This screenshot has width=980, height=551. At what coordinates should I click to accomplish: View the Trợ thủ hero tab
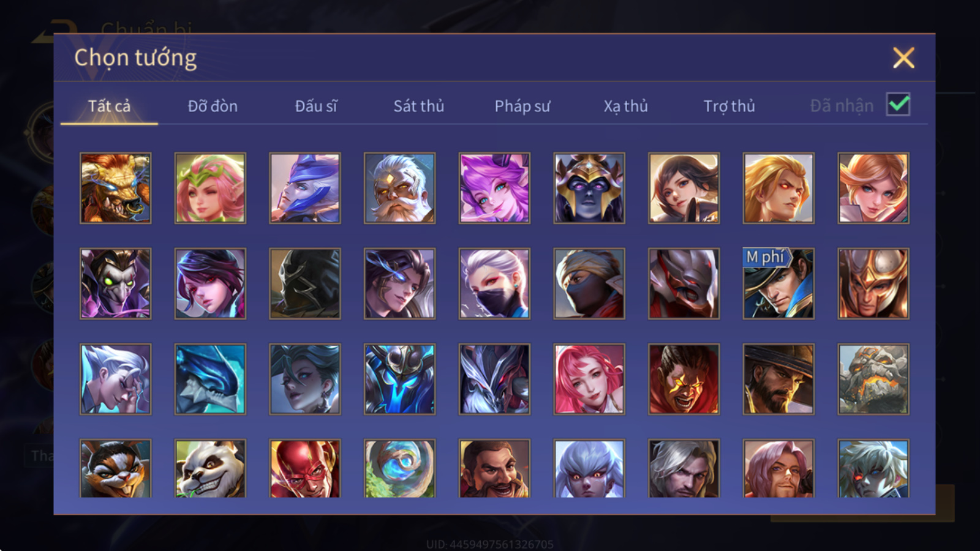729,106
